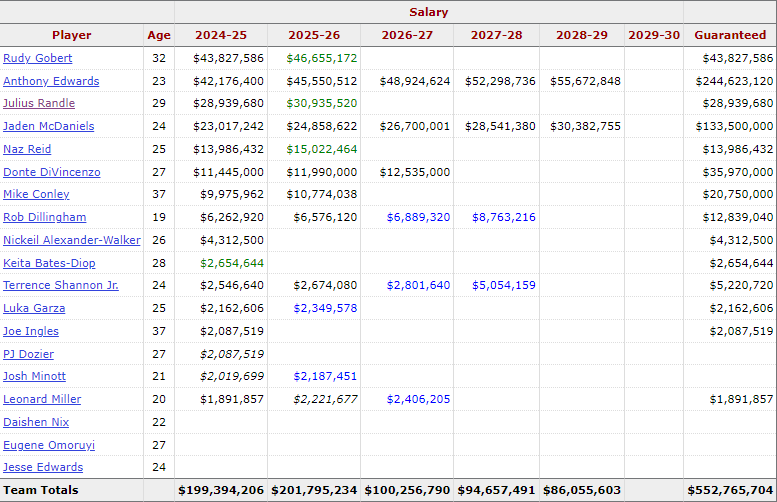Select Dillingham's blue $6,889,320 value
This screenshot has width=777, height=502.
tap(418, 217)
